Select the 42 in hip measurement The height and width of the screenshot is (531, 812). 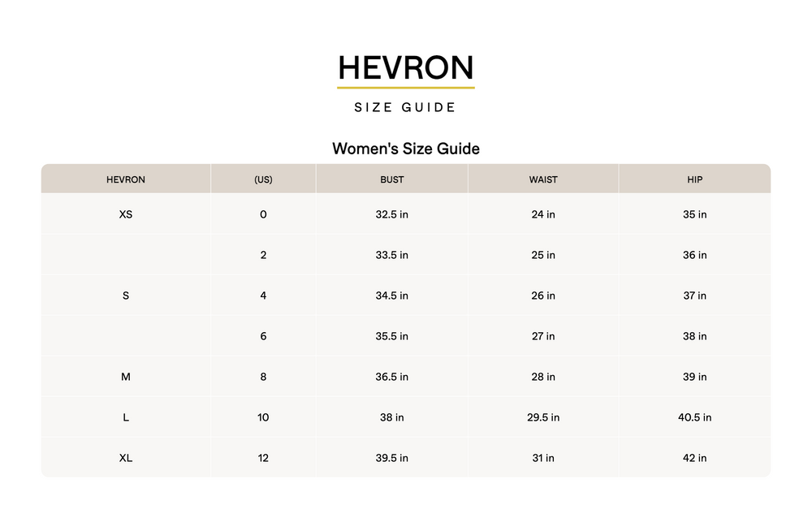pos(694,458)
